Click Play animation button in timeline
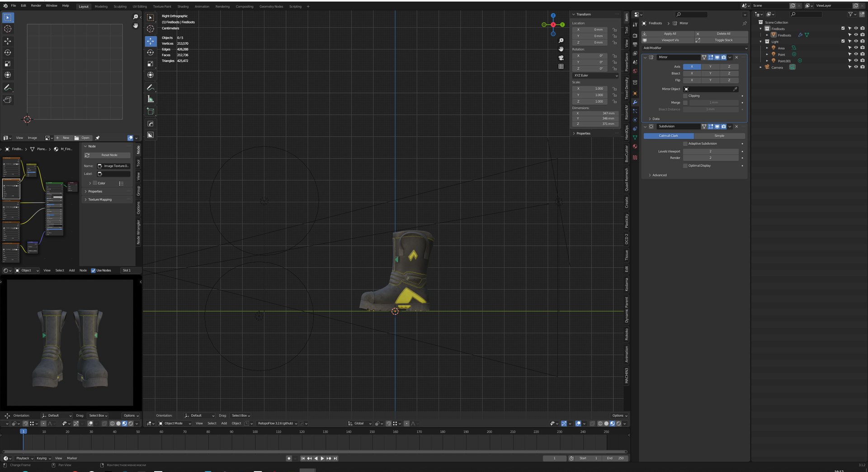Screen dimensions: 868x472 point(322,458)
